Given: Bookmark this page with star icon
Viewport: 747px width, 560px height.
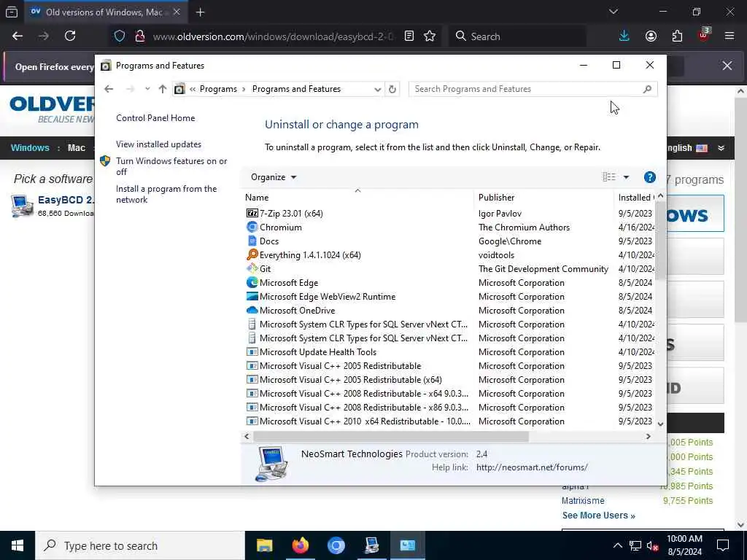Looking at the screenshot, I should [430, 36].
